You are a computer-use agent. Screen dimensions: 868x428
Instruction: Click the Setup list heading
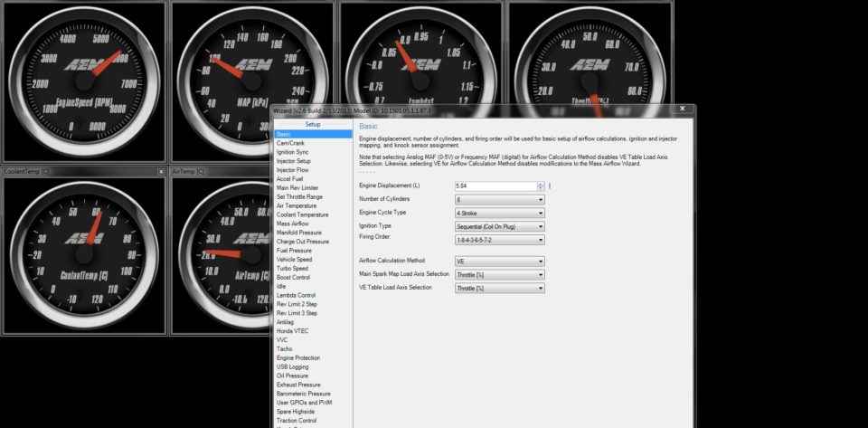313,125
